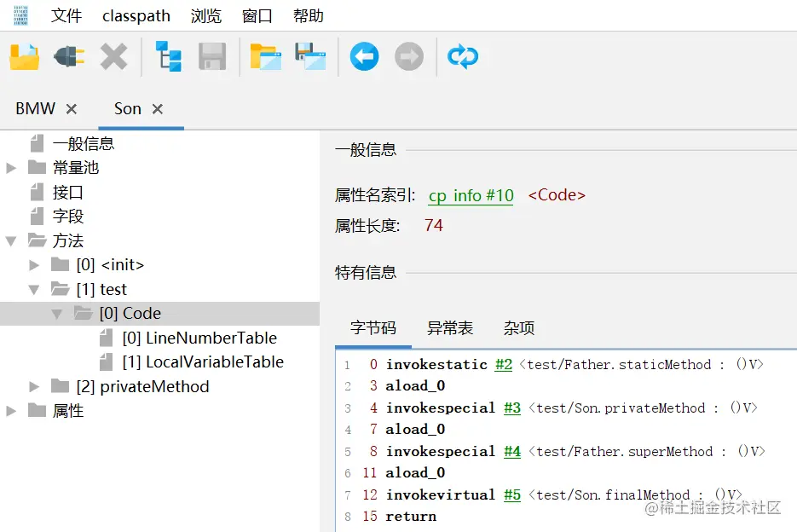797x532 pixels.
Task: Collapse the 方法 node arrow
Action: (11, 241)
